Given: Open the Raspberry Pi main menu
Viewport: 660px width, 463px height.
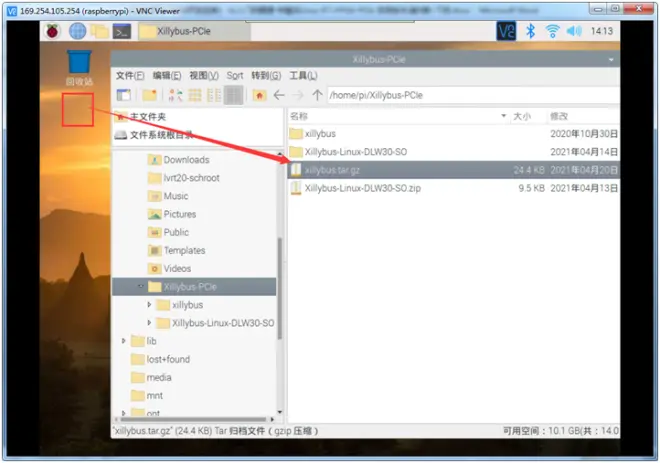Looking at the screenshot, I should (53, 31).
